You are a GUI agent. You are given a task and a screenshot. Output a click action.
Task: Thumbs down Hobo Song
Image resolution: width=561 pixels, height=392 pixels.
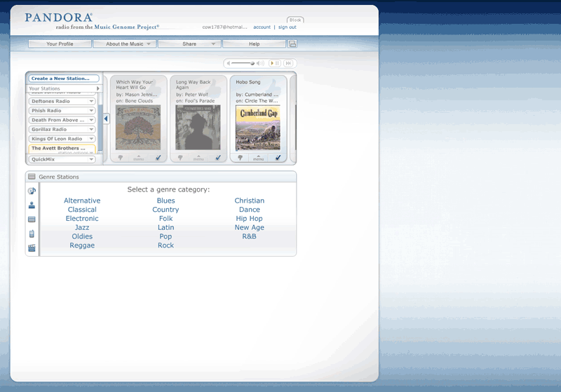(x=240, y=158)
